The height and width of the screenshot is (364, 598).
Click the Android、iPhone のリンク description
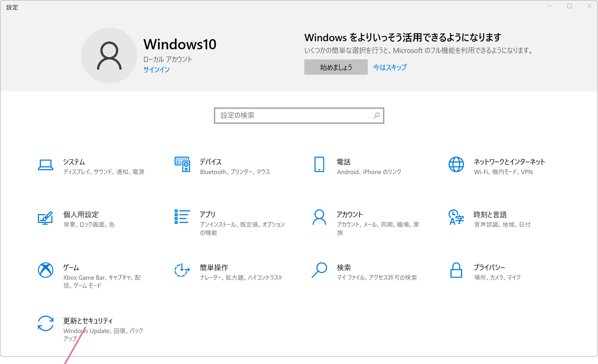coord(369,172)
